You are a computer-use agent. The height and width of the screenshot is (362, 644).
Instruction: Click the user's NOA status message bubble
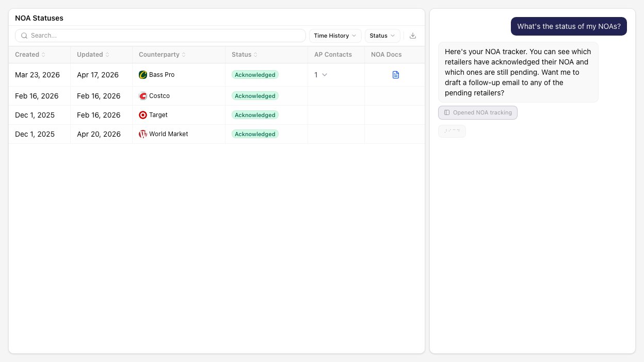point(569,27)
